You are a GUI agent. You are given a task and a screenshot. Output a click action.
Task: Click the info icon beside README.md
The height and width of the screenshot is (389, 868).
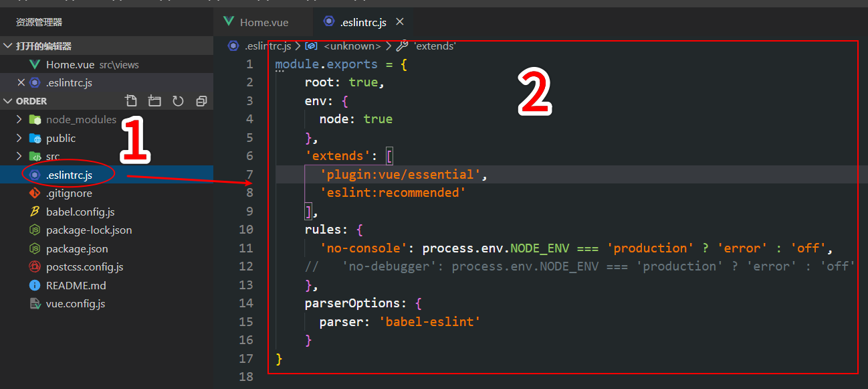point(35,285)
